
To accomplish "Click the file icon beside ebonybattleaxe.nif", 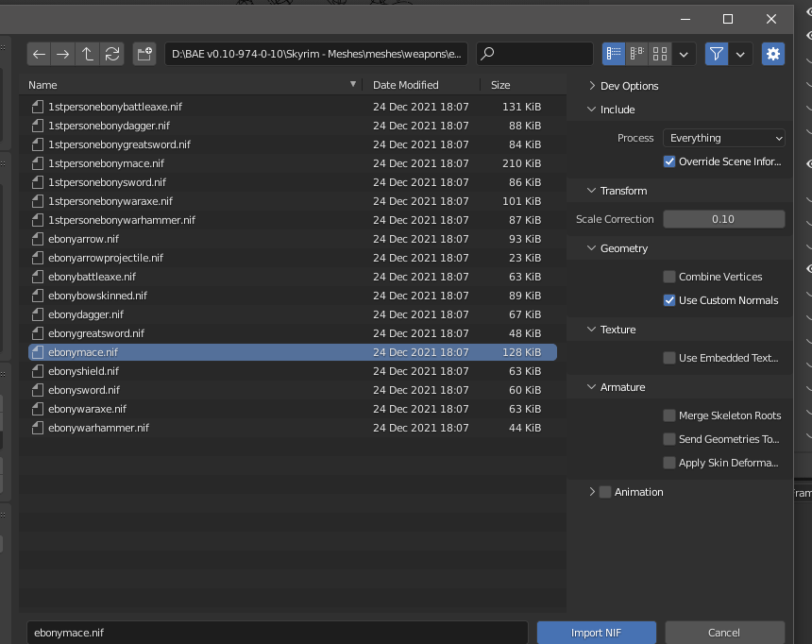I will tap(37, 277).
